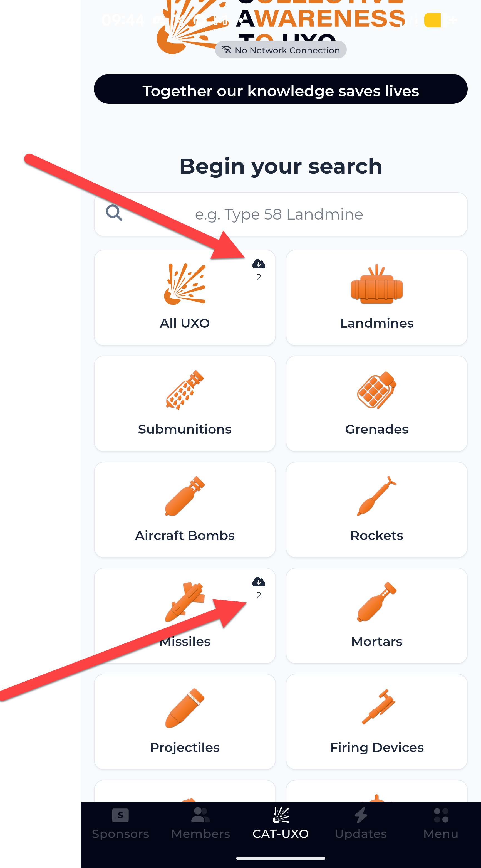481x868 pixels.
Task: Tap the magnifying glass search icon
Action: [114, 213]
